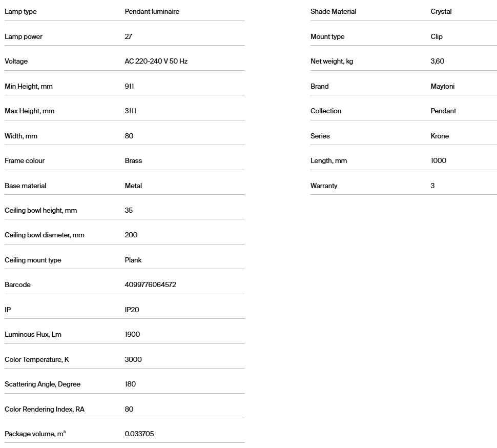This screenshot has height=448, width=497.
Task: Click the Plank ceiling mount type value
Action: 133,260
